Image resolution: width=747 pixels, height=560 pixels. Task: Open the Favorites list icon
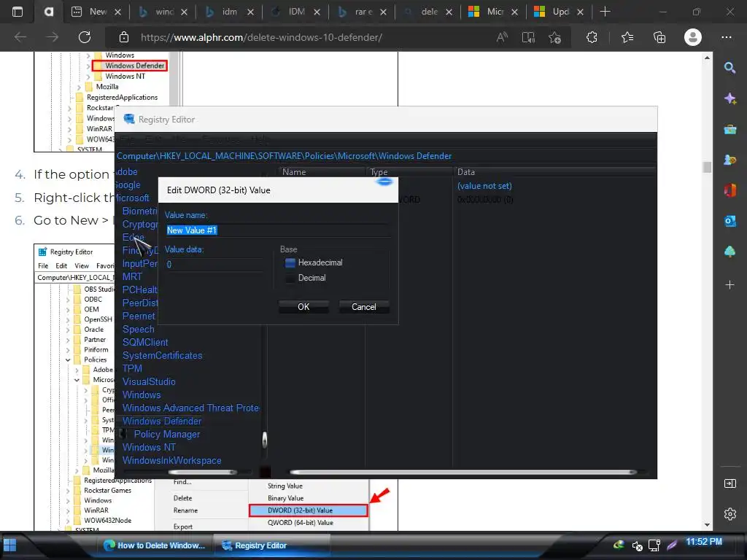627,37
